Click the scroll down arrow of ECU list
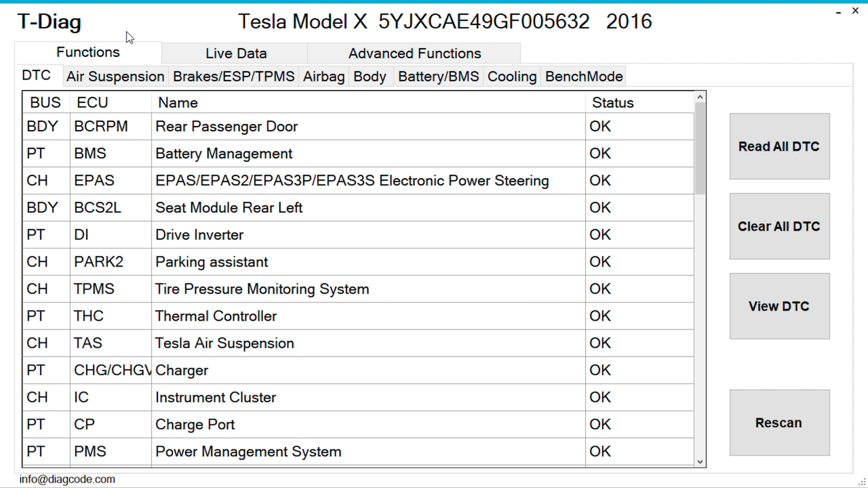 [x=701, y=462]
